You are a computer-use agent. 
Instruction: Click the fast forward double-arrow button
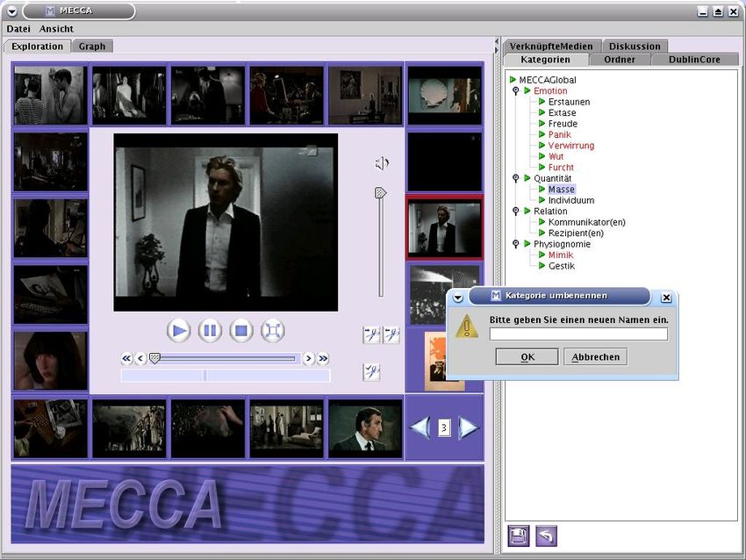pyautogui.click(x=323, y=358)
